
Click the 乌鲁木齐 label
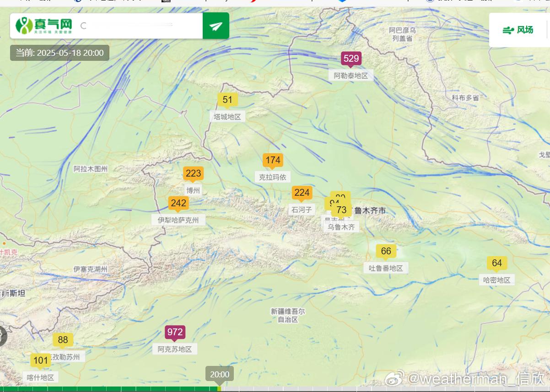(341, 227)
